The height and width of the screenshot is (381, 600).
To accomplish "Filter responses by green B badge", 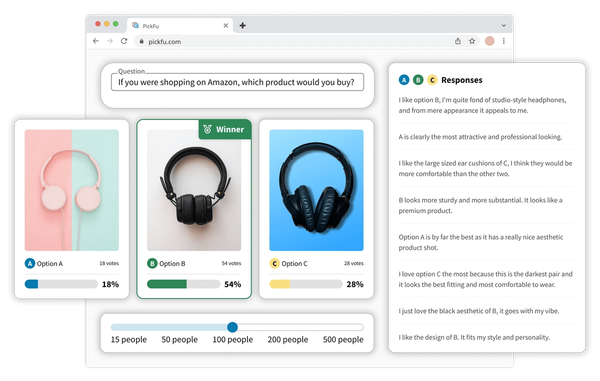I will 418,80.
